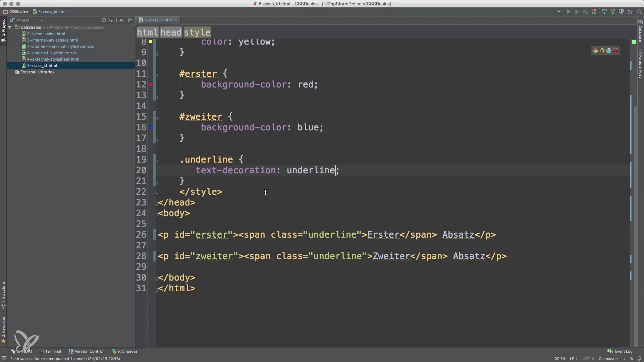644x362 pixels.
Task: Switch to the 5-class_id.html editor tab
Action: click(158, 20)
